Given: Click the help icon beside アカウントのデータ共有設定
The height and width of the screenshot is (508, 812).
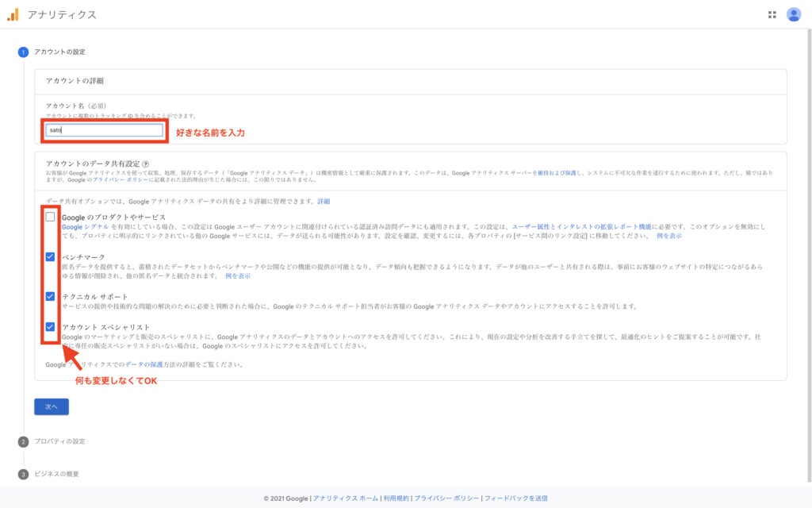Looking at the screenshot, I should coord(146,164).
